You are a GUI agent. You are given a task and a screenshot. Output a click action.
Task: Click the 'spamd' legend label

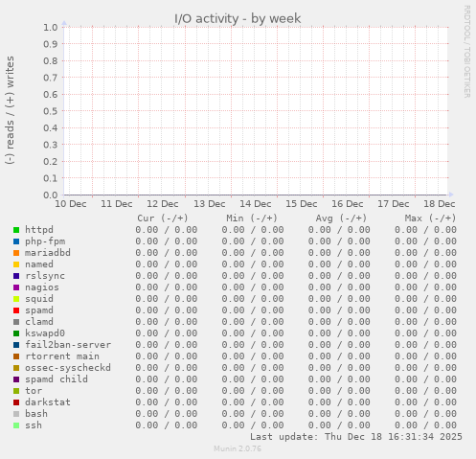39,310
